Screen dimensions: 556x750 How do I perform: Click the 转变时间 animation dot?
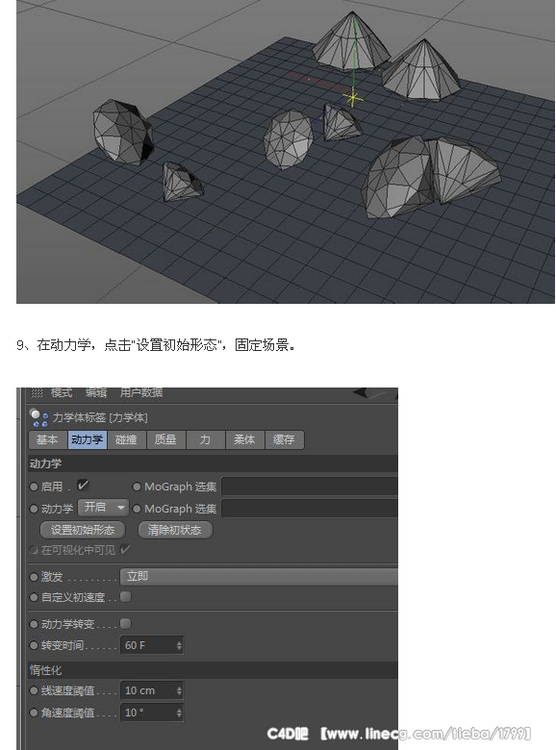click(x=33, y=645)
